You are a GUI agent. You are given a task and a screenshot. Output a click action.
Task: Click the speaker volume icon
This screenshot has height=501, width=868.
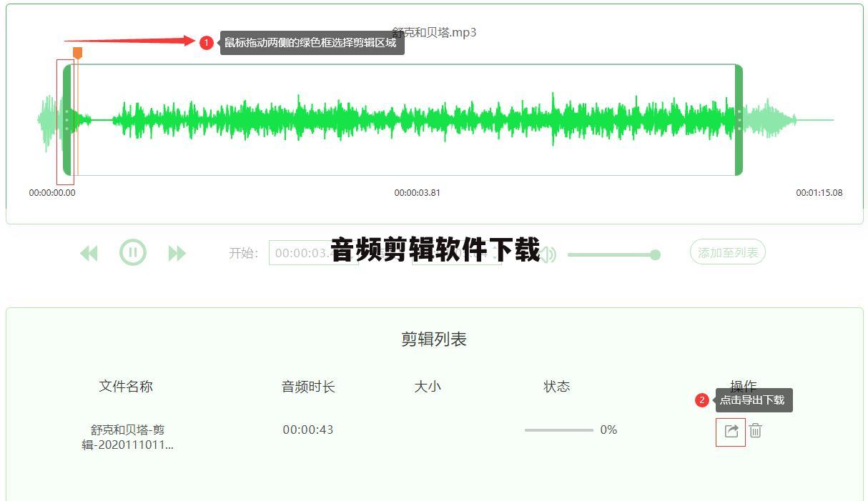(548, 254)
